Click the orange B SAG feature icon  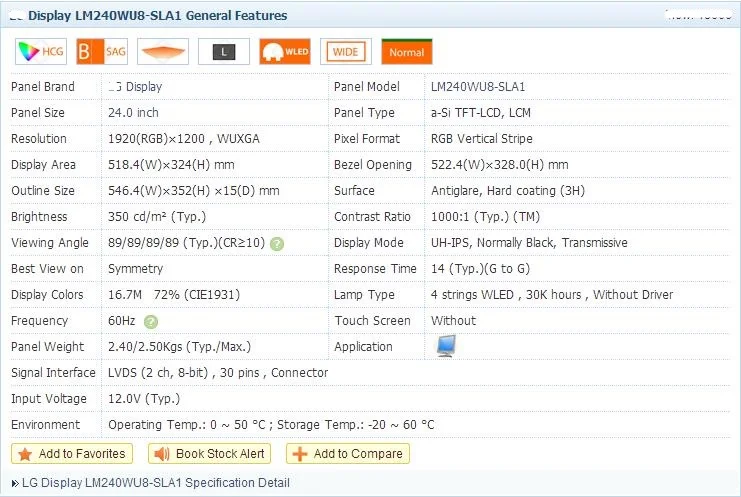(101, 51)
